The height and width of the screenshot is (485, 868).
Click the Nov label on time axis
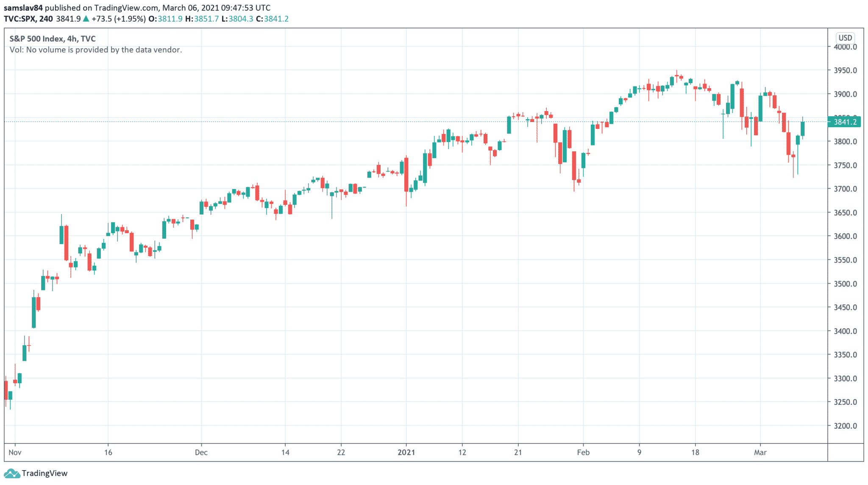(x=15, y=452)
